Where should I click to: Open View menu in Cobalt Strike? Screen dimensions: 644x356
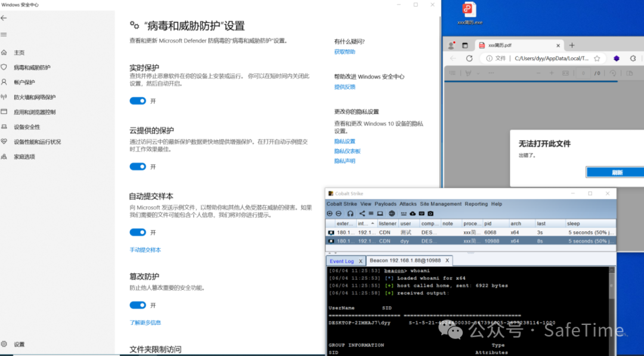[x=366, y=204]
